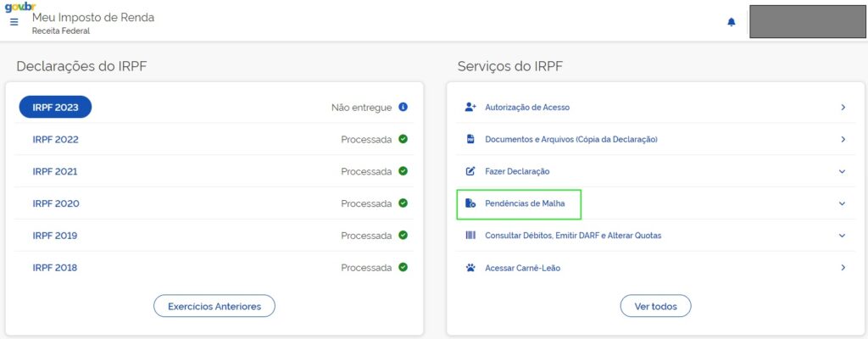This screenshot has height=339, width=868.
Task: Open the IRPF 2018 declaration
Action: pos(55,268)
